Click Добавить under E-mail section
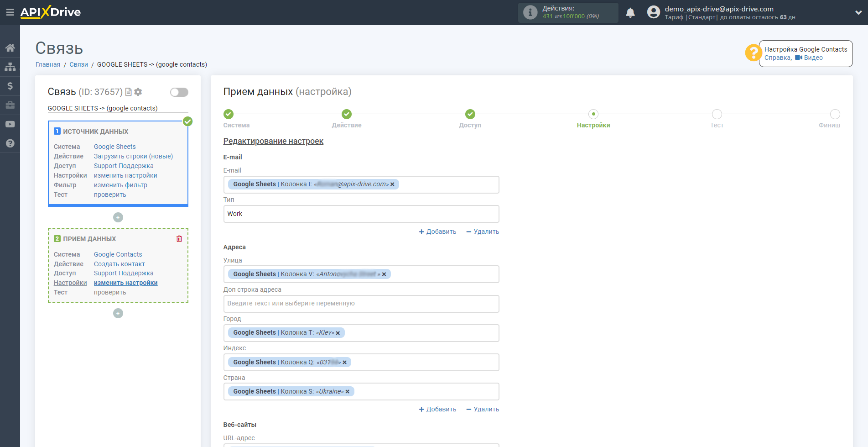The image size is (868, 447). [437, 232]
